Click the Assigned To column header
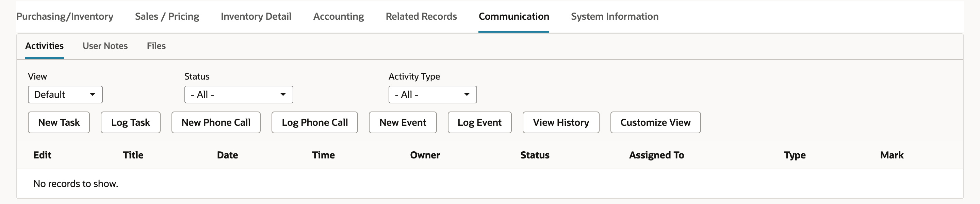The image size is (980, 204). click(656, 155)
